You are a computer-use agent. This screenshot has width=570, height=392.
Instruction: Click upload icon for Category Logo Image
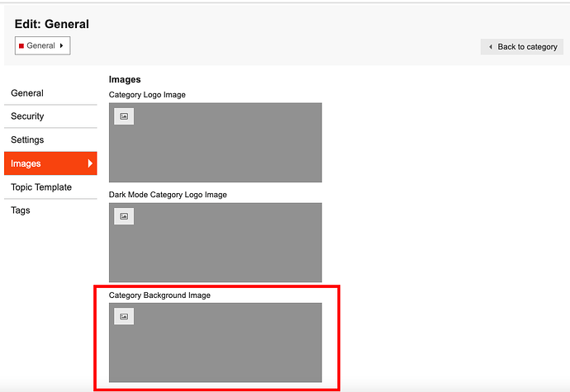tap(124, 116)
